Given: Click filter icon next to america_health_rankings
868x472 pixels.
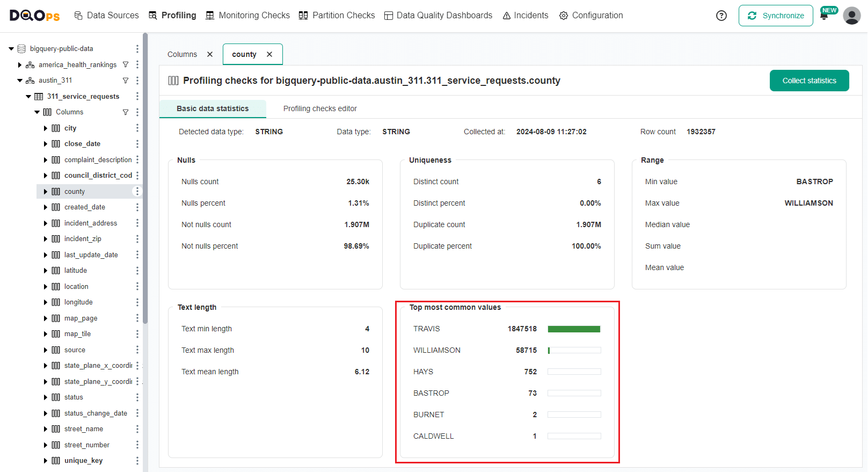Looking at the screenshot, I should click(126, 64).
